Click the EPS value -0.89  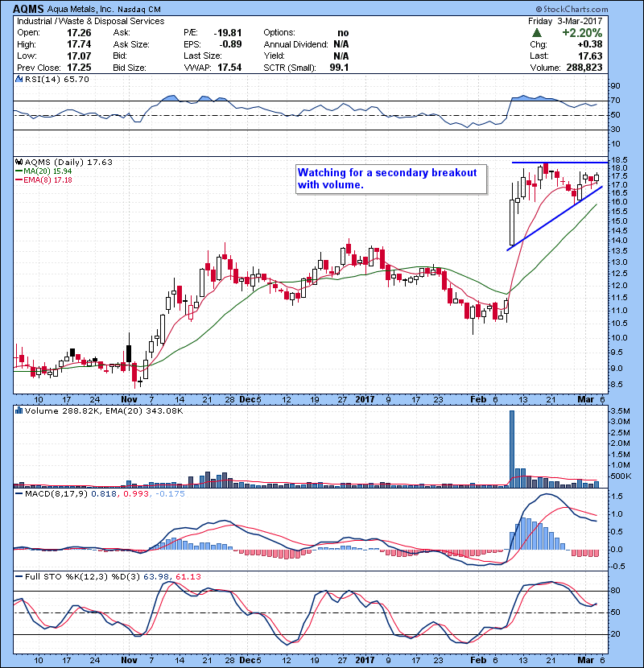(x=230, y=44)
